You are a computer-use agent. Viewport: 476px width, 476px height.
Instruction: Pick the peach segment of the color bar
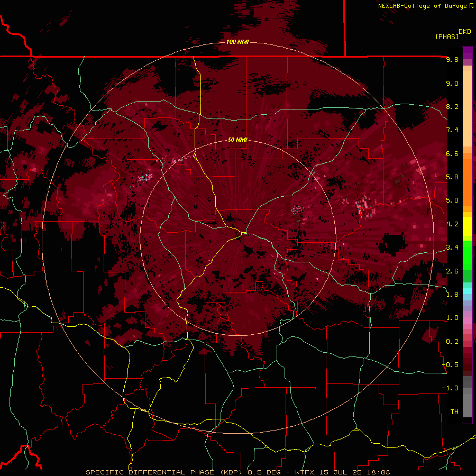point(467,108)
